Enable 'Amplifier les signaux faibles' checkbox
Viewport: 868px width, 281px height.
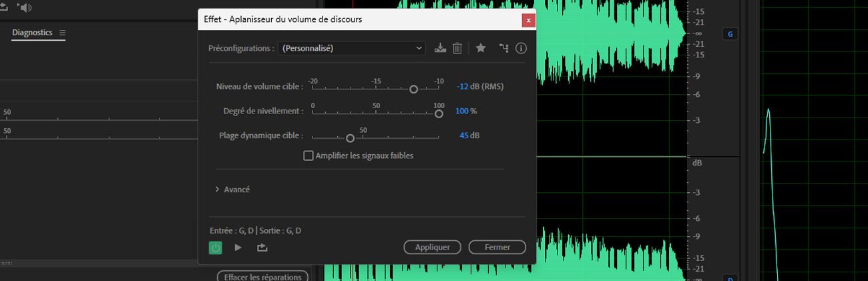[x=308, y=156]
